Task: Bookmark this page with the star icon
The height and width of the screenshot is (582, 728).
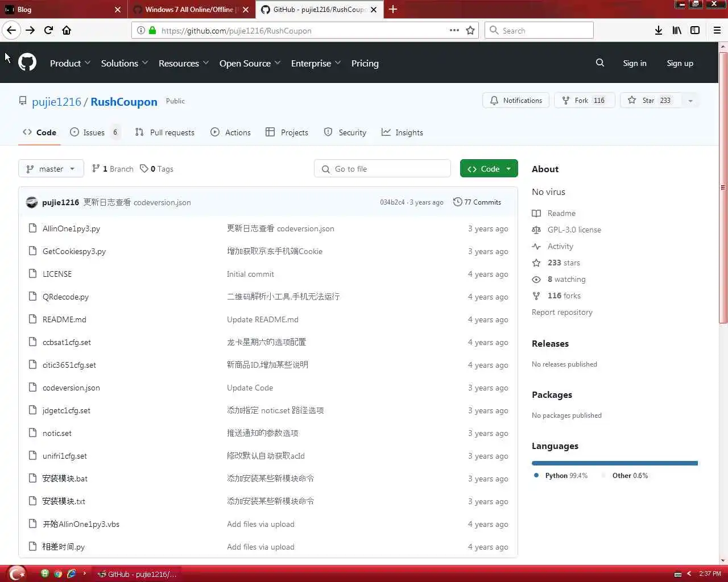Action: [470, 30]
